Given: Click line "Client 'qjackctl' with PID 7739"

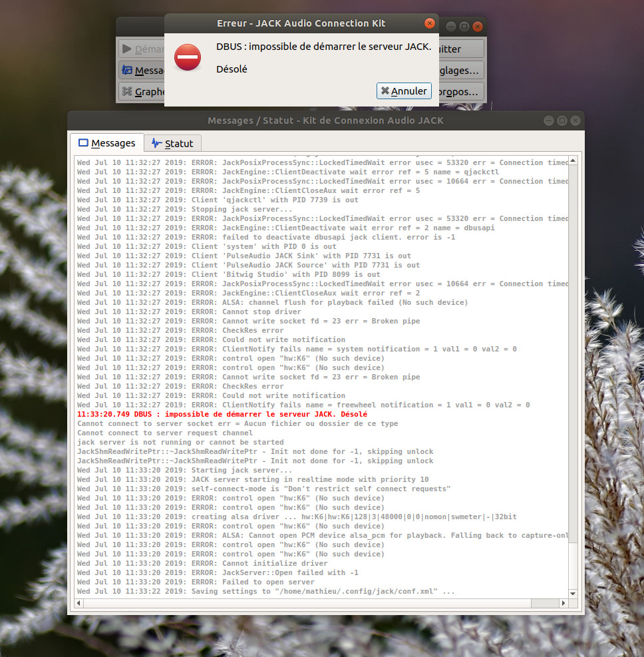Looking at the screenshot, I should click(x=218, y=200).
